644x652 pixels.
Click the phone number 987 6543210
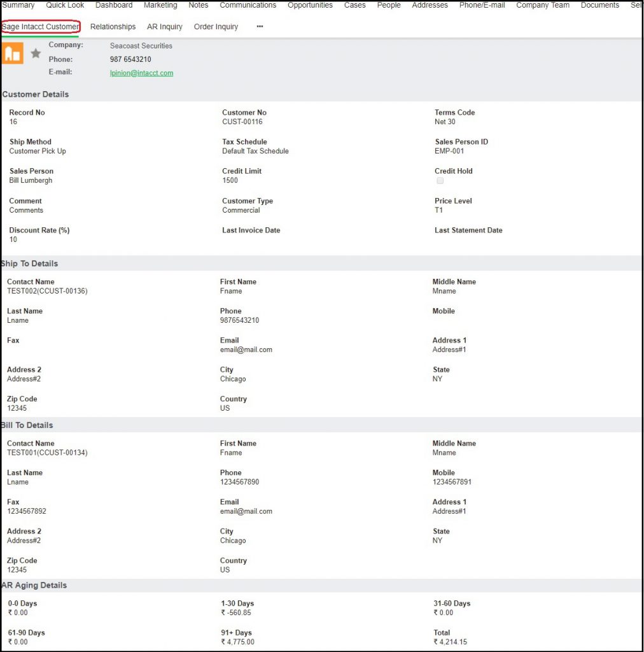[x=130, y=59]
